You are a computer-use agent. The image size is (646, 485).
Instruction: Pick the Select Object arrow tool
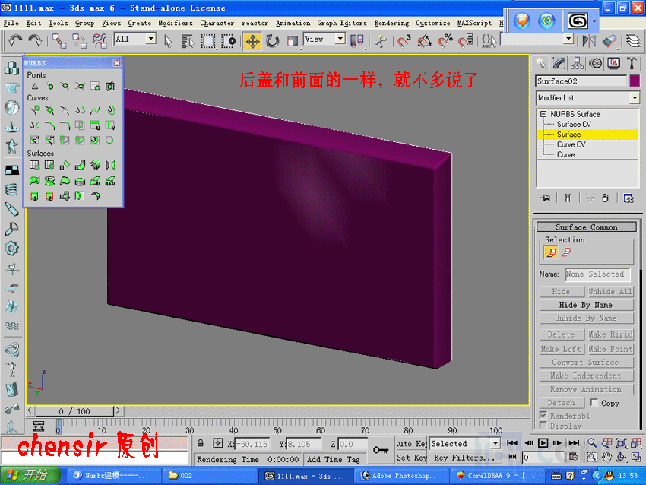tap(168, 41)
